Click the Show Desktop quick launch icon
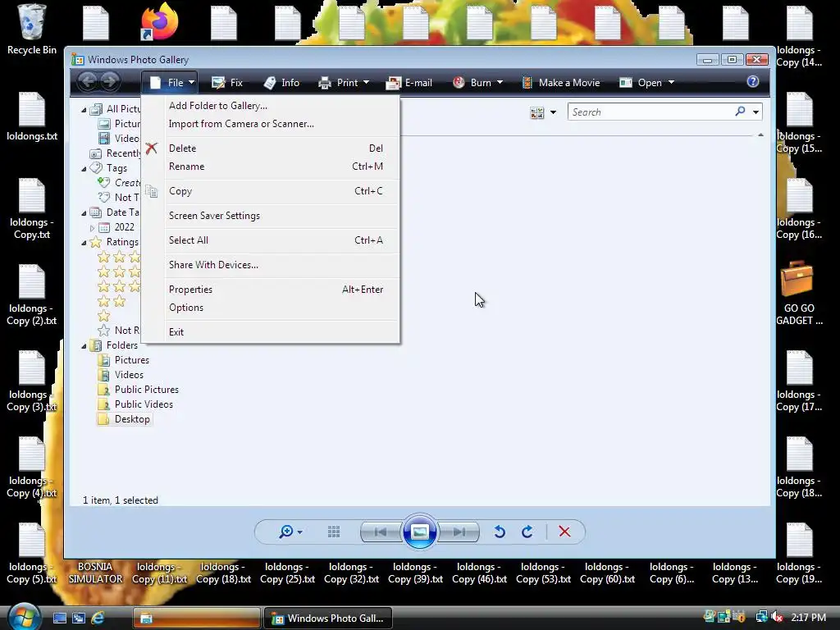This screenshot has width=840, height=630. 59,618
